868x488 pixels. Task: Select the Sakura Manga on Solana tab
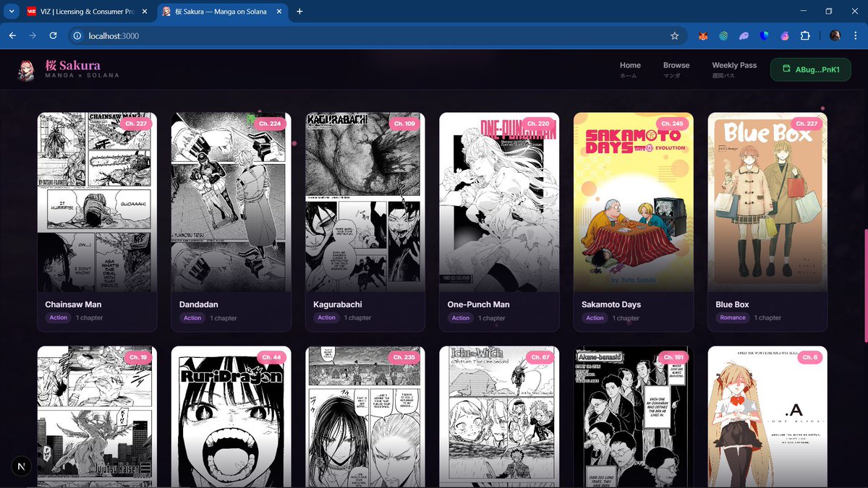tap(223, 12)
